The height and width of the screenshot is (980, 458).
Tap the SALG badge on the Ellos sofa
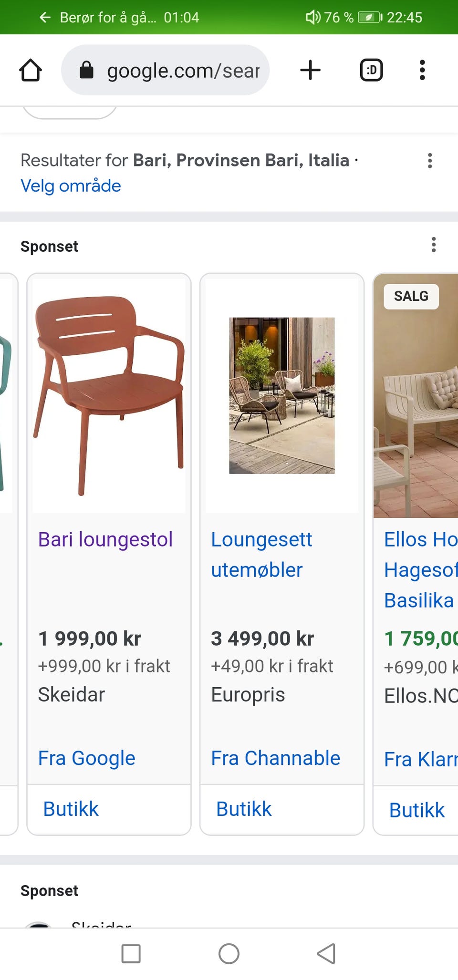(410, 296)
